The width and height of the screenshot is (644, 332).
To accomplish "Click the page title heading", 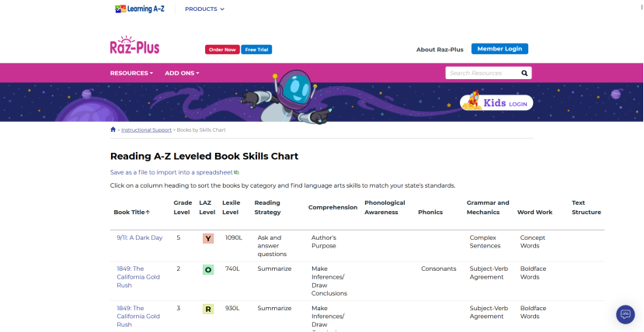I will pos(204,156).
